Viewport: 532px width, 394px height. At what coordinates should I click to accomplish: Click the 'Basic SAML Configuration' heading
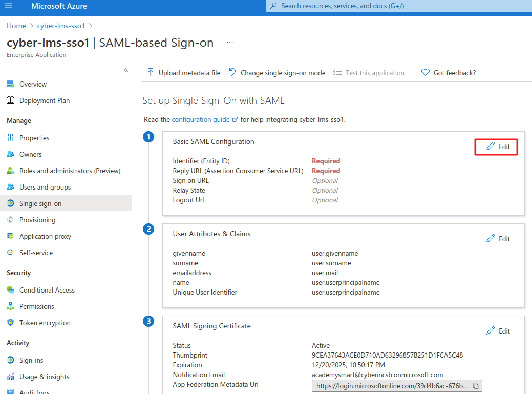coord(214,141)
